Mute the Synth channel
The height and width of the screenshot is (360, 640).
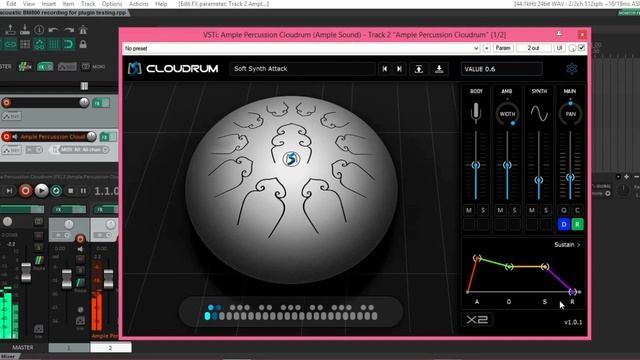[x=531, y=210]
